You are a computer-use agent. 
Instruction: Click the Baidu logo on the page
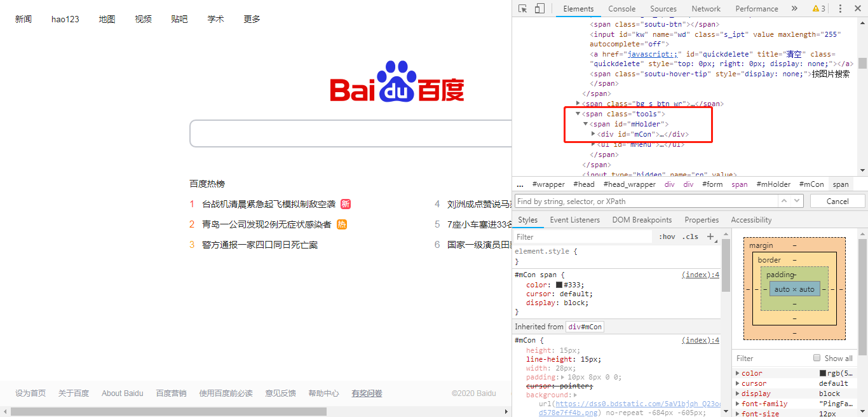pos(396,82)
